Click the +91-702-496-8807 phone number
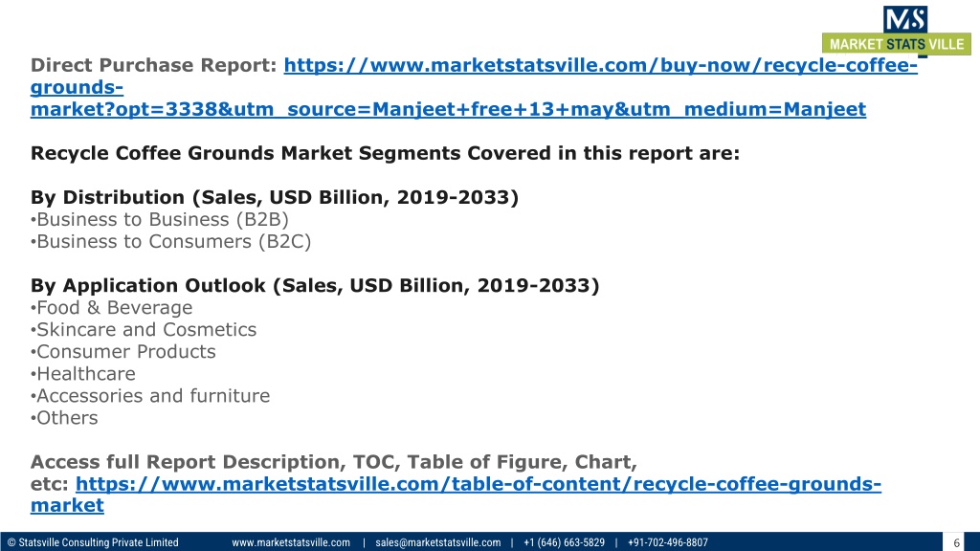The height and width of the screenshot is (551, 980). [667, 542]
